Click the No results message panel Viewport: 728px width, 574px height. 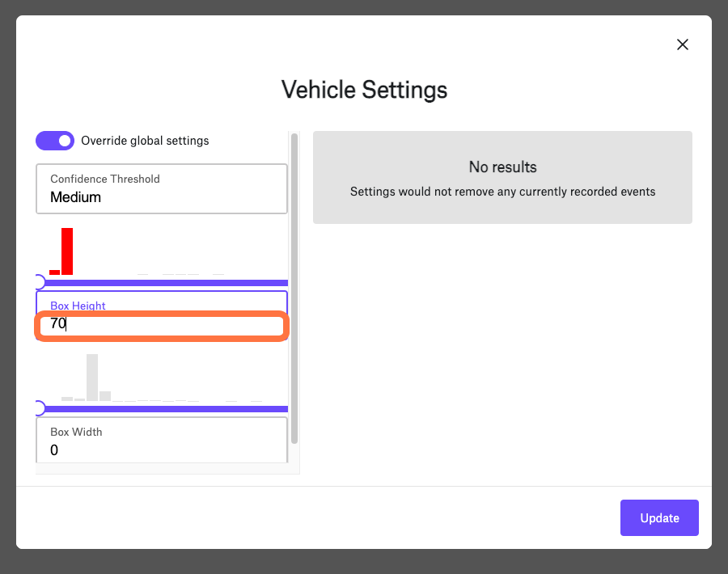coord(502,177)
